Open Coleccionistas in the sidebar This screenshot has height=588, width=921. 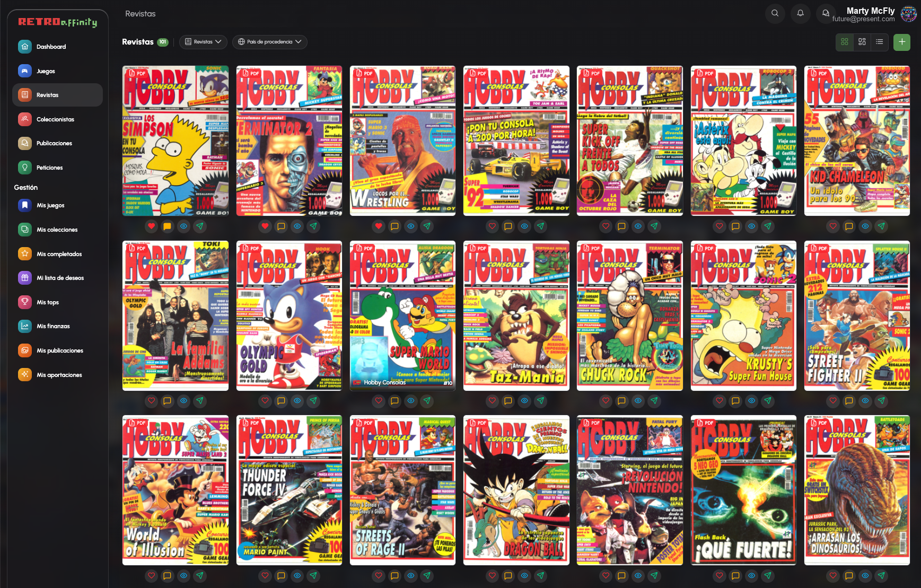57,119
